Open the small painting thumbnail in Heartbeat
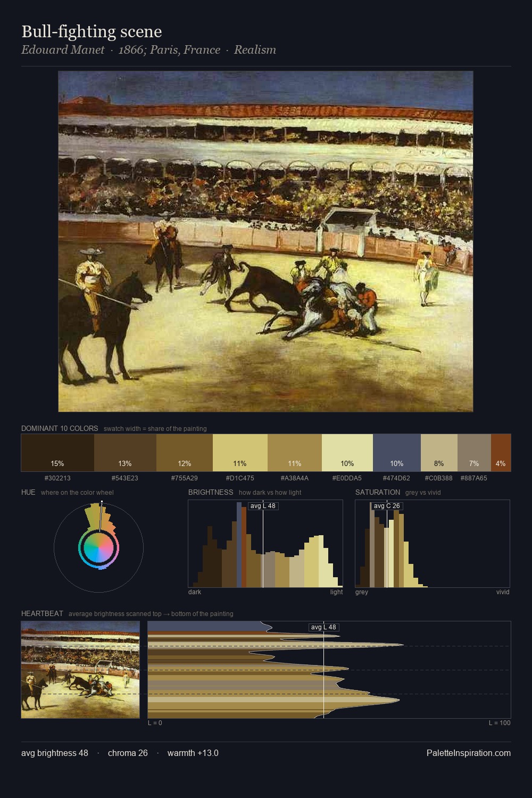The image size is (532, 798). coord(80,670)
